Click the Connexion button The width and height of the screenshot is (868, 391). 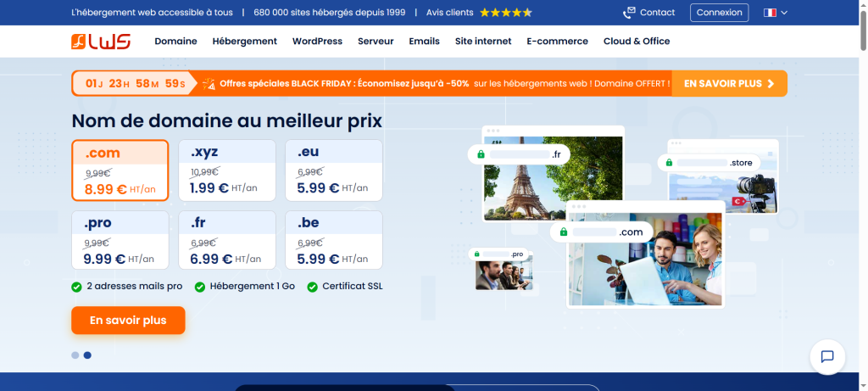click(719, 13)
